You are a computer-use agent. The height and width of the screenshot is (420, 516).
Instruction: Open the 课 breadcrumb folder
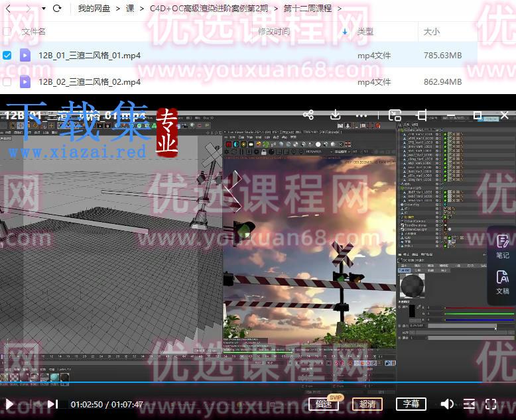(130, 9)
